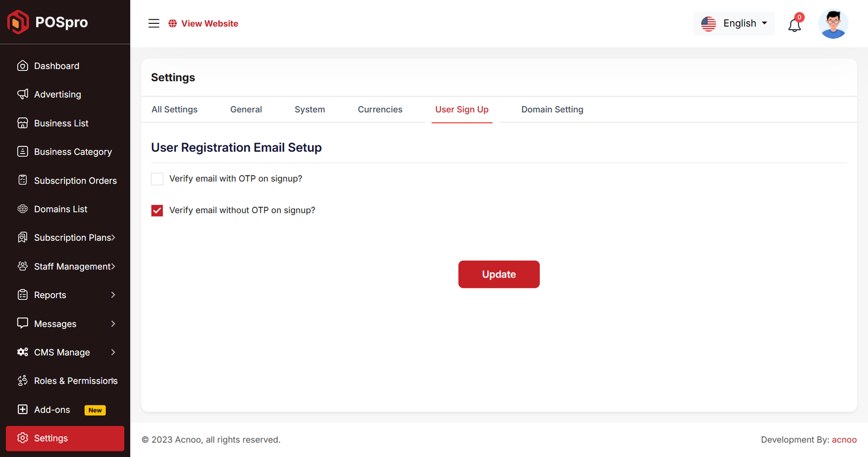Open the notification bell
The width and height of the screenshot is (868, 457).
(794, 25)
